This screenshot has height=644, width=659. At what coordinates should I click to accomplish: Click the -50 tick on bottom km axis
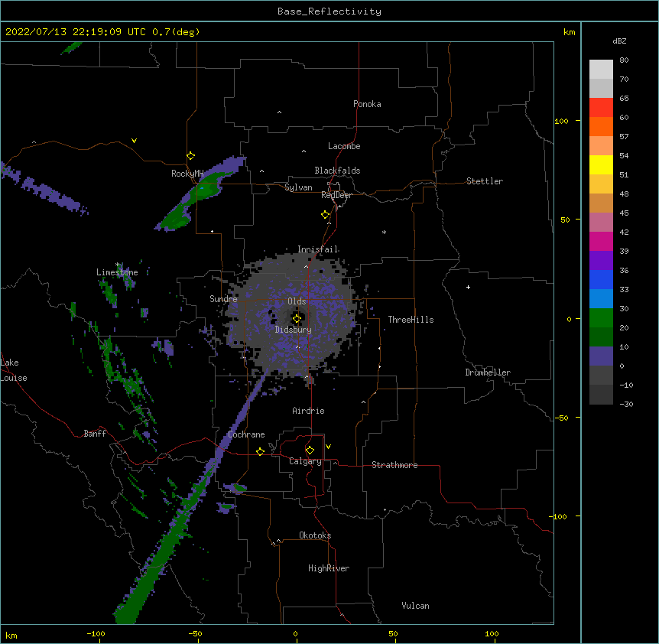(x=195, y=633)
